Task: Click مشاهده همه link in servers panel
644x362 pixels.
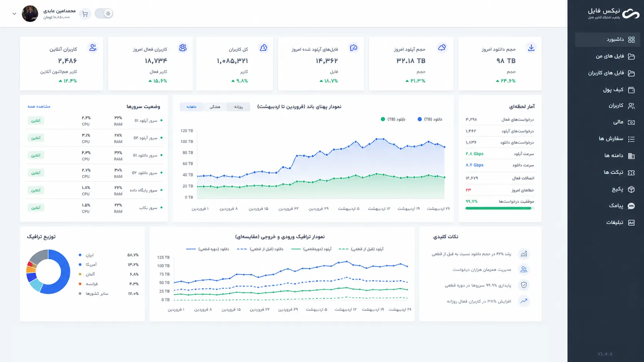Action: 39,107
